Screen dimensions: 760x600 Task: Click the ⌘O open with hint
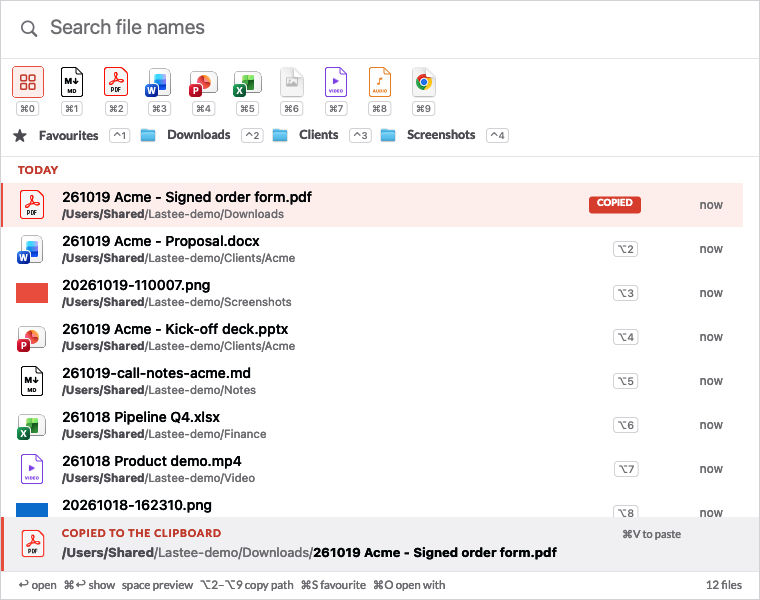tap(409, 585)
